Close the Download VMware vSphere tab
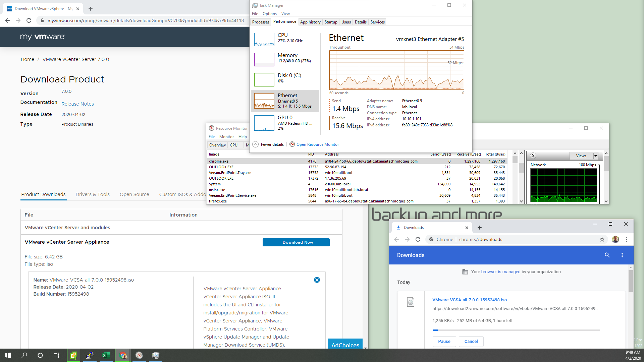Image resolution: width=644 pixels, height=362 pixels. [78, 9]
